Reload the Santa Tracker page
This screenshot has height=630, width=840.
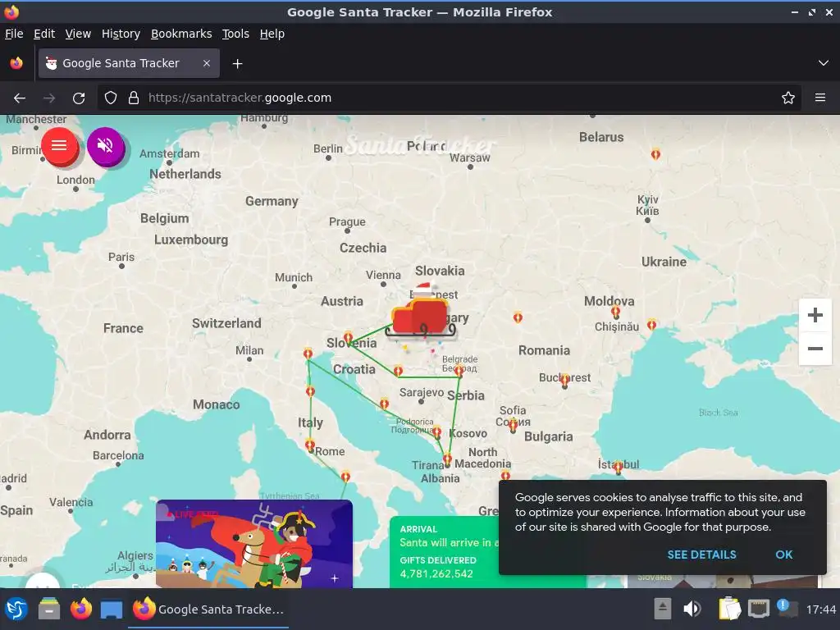point(79,98)
